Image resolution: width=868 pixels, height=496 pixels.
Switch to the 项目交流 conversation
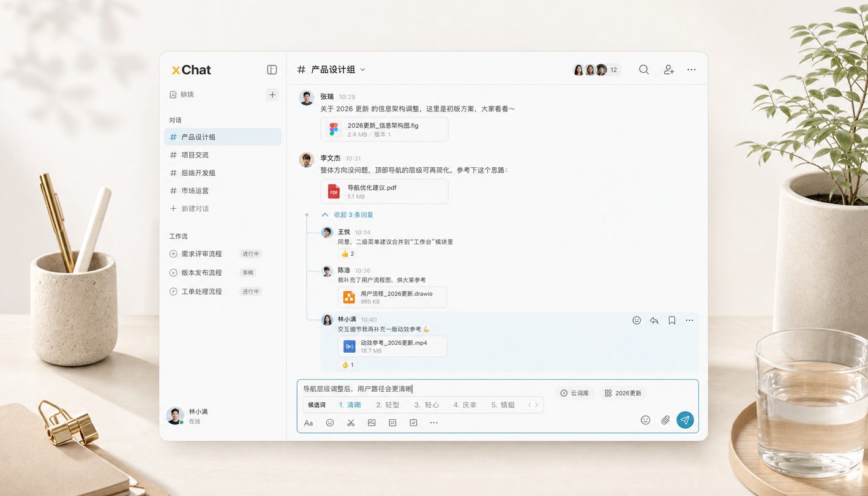(223, 155)
